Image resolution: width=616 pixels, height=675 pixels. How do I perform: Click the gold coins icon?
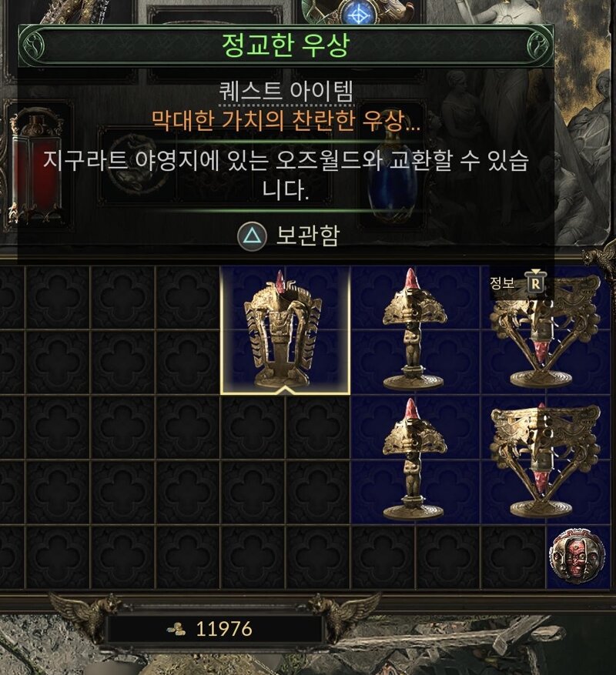coord(176,630)
